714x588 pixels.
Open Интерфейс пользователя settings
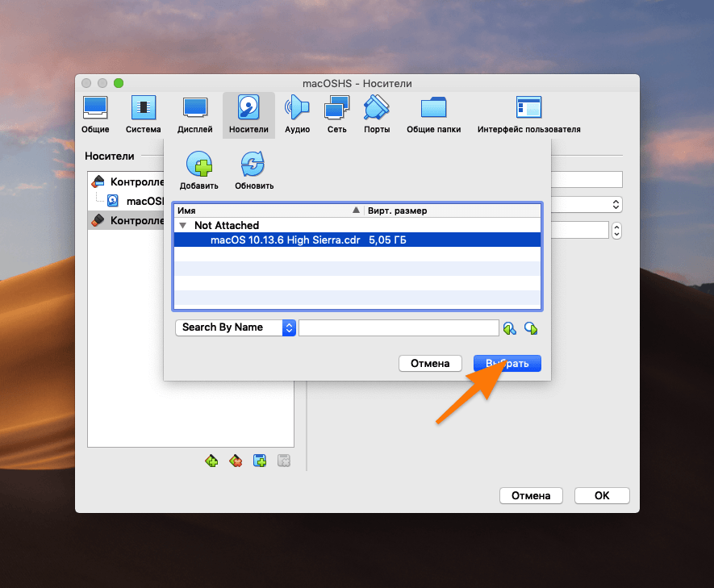(528, 115)
